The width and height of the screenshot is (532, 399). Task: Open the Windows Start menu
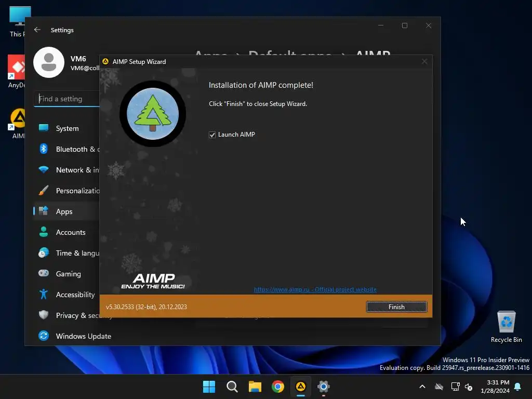tap(209, 387)
